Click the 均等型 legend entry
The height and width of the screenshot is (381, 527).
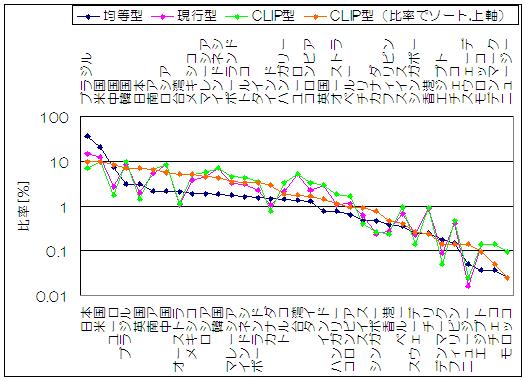tap(110, 15)
